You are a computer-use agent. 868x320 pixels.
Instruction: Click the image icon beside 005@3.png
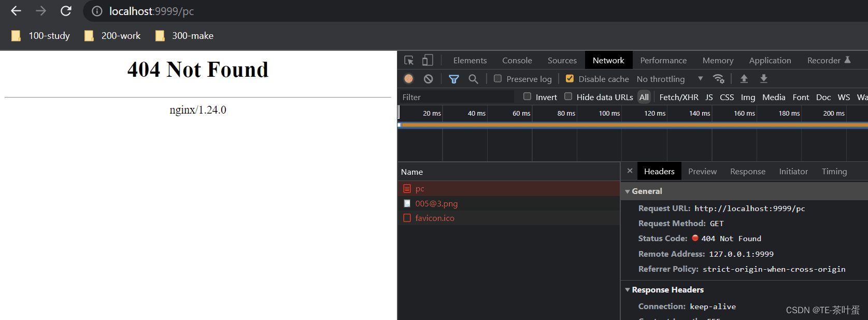coord(407,203)
